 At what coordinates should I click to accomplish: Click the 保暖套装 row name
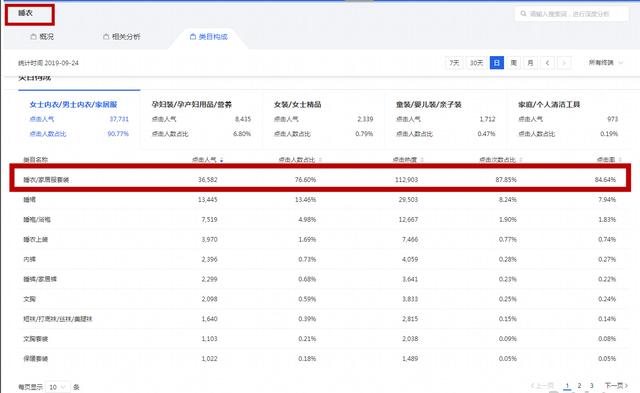click(36, 359)
